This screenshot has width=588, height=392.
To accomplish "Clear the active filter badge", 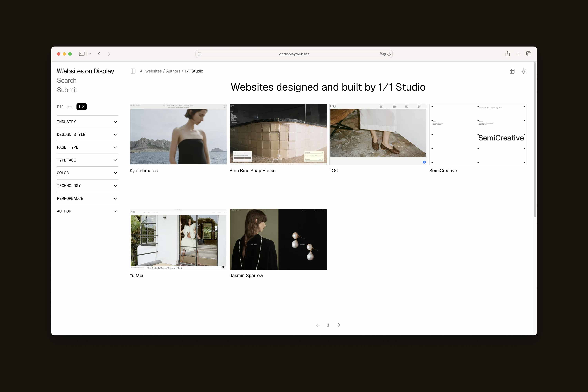I will pyautogui.click(x=82, y=107).
